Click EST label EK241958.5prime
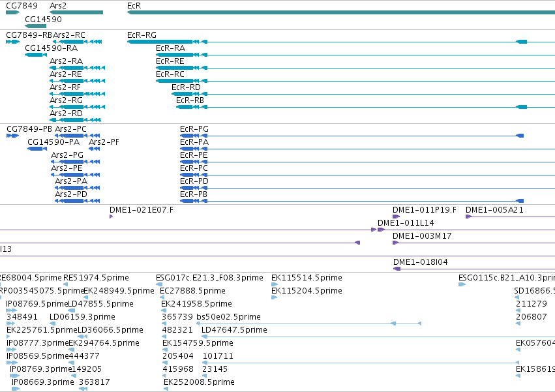The image size is (555, 392). tap(196, 305)
